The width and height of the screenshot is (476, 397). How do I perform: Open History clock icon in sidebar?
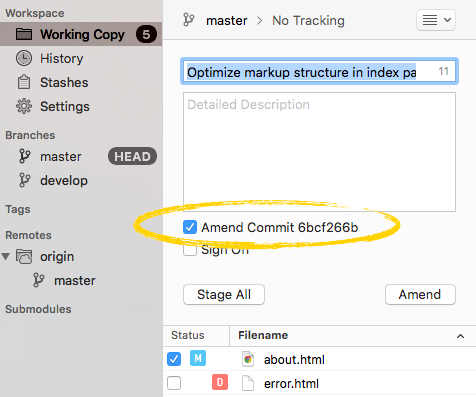(24, 58)
